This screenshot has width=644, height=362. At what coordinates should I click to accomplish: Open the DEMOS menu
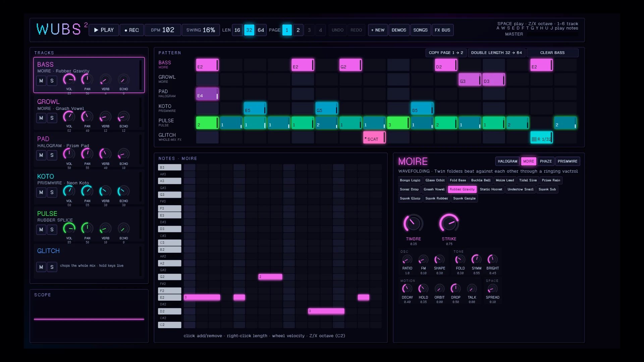pyautogui.click(x=399, y=30)
